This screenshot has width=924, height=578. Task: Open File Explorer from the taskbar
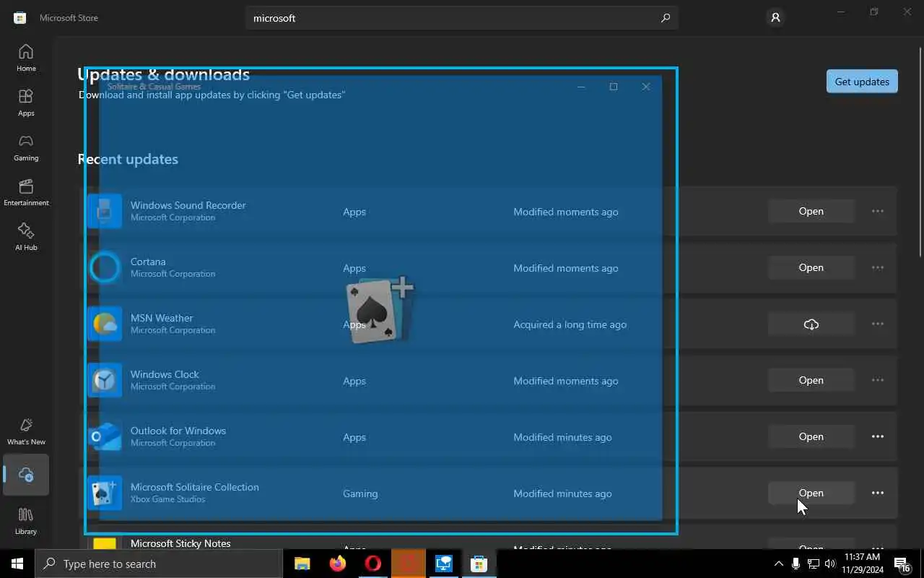(302, 564)
